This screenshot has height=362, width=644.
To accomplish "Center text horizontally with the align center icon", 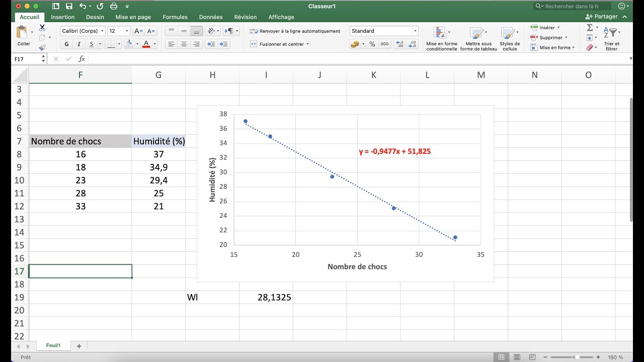I will 184,44.
